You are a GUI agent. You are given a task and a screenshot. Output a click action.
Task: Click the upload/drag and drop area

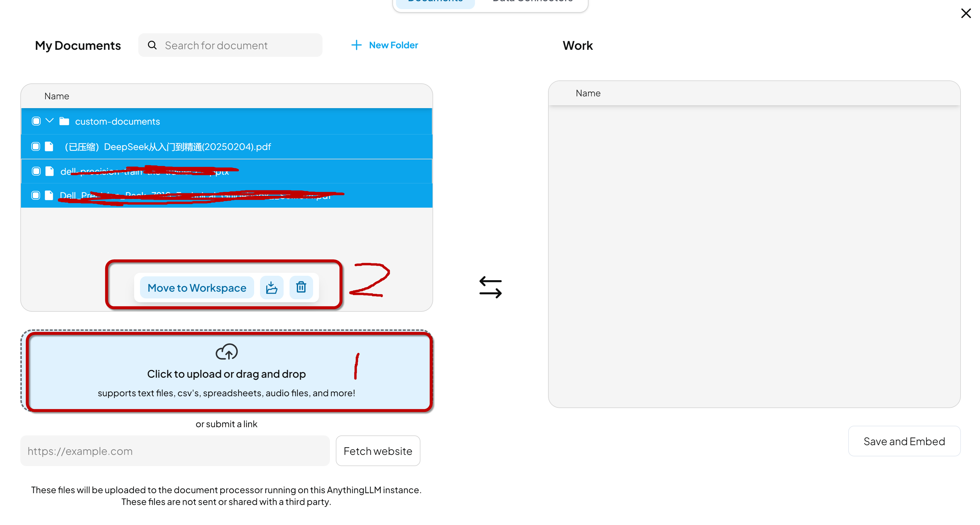pos(226,370)
